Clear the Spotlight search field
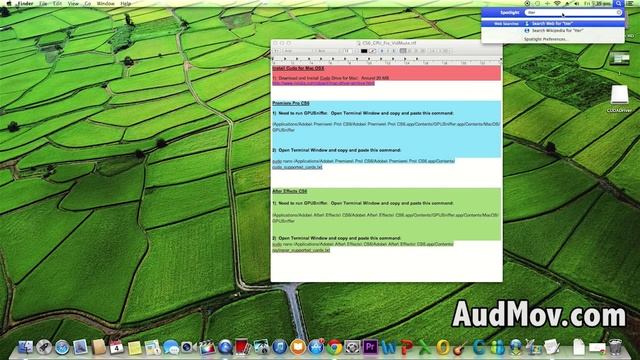The image size is (640, 360). 619,13
